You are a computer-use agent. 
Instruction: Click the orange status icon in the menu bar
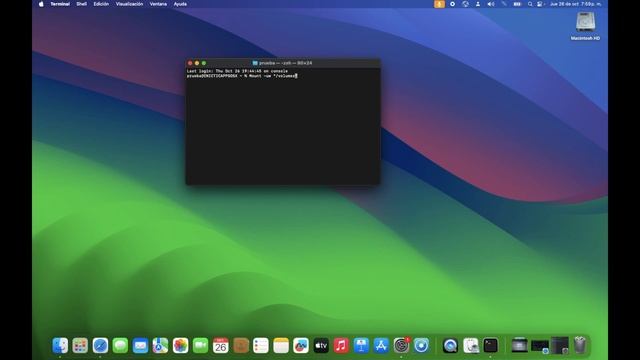(439, 4)
